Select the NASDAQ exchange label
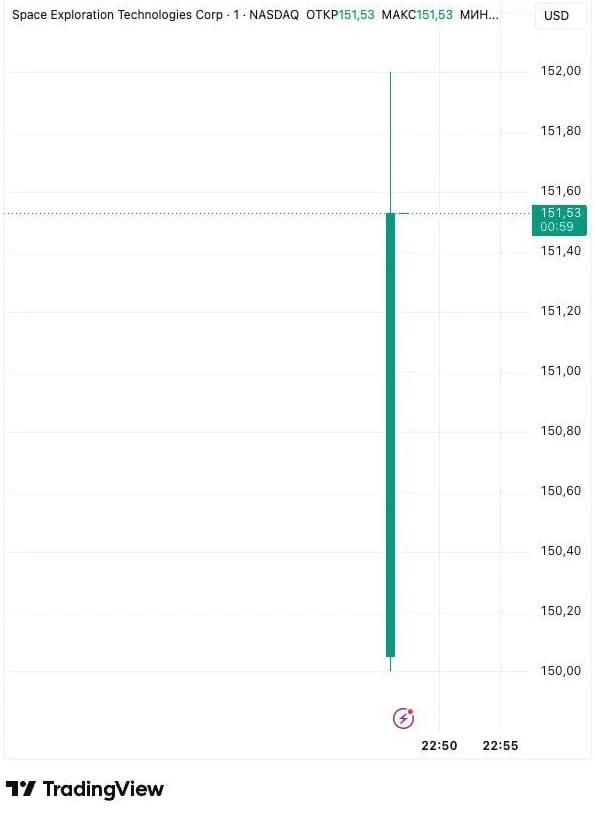595x818 pixels. pyautogui.click(x=274, y=15)
